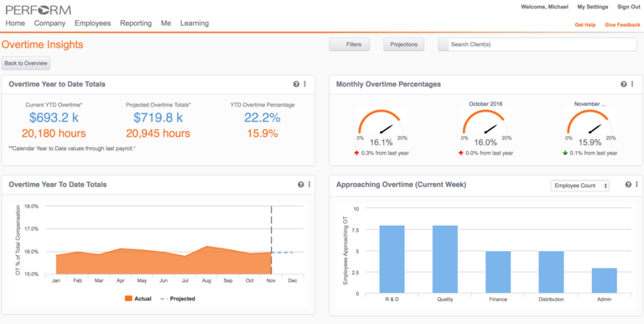Screen dimensions: 644x324
Task: Open help icon for Monthly Overtime Percentages
Action: tap(624, 84)
